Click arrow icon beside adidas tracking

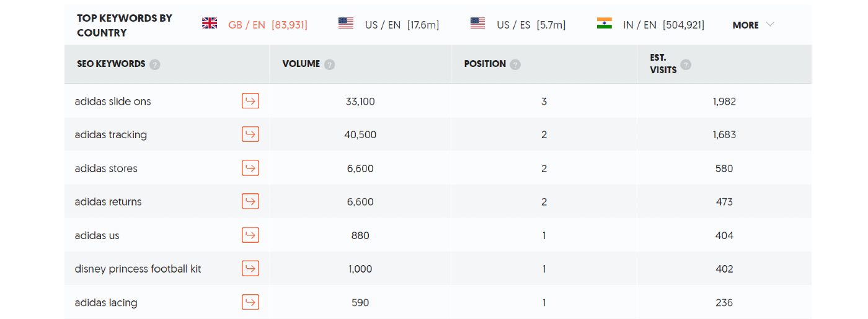tap(250, 134)
